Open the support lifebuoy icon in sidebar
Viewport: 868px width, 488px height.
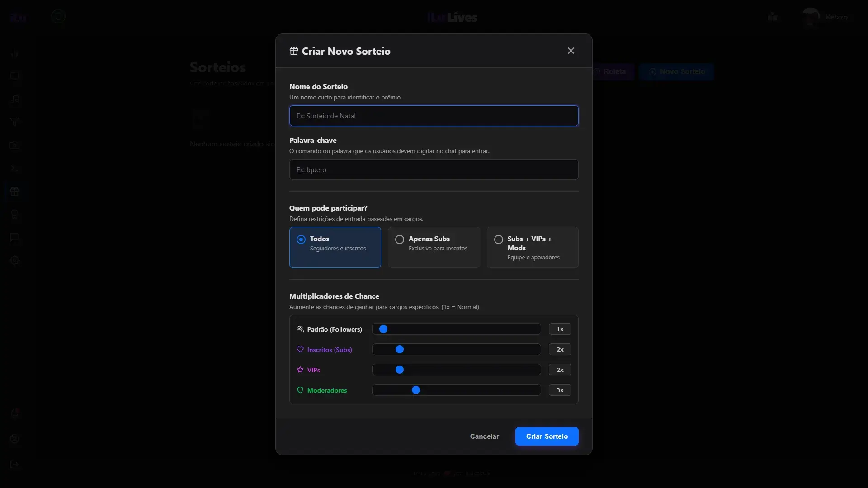click(14, 439)
